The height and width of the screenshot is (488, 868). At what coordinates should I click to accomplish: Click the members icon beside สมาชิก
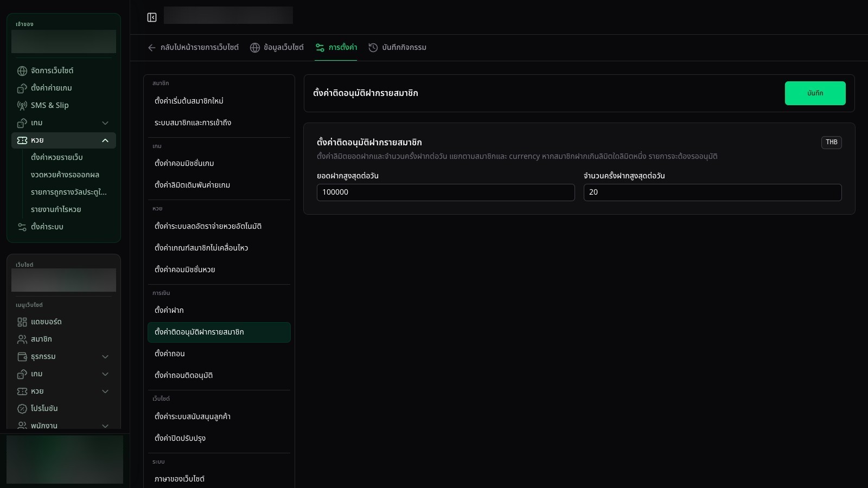coord(22,339)
